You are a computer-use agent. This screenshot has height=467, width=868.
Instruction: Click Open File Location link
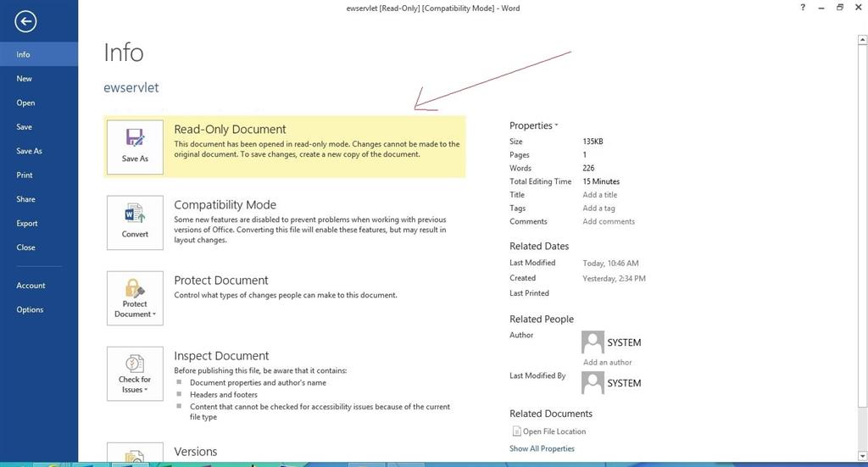(554, 431)
